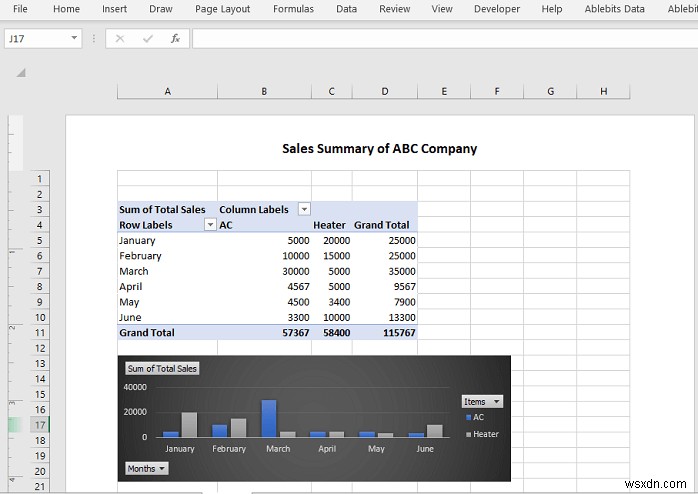This screenshot has height=494, width=698.
Task: Select the Heater column heading cell
Action: [332, 225]
